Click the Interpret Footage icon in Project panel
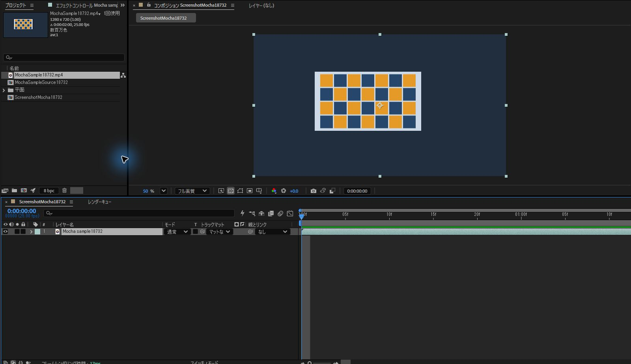The width and height of the screenshot is (631, 364). (5, 191)
